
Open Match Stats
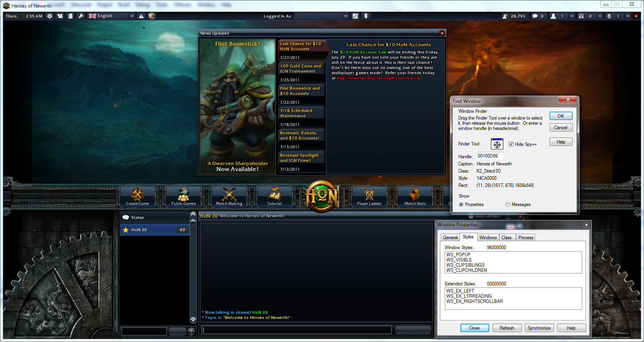[x=415, y=197]
